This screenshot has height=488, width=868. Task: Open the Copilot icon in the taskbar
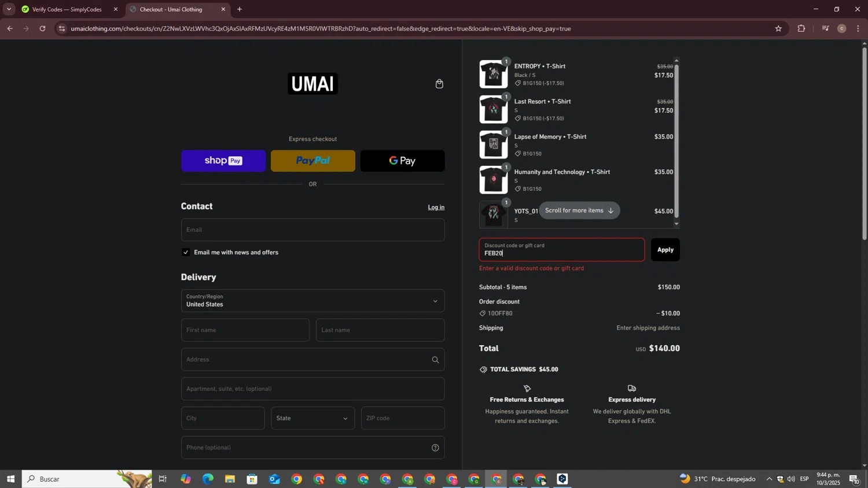pos(185,479)
